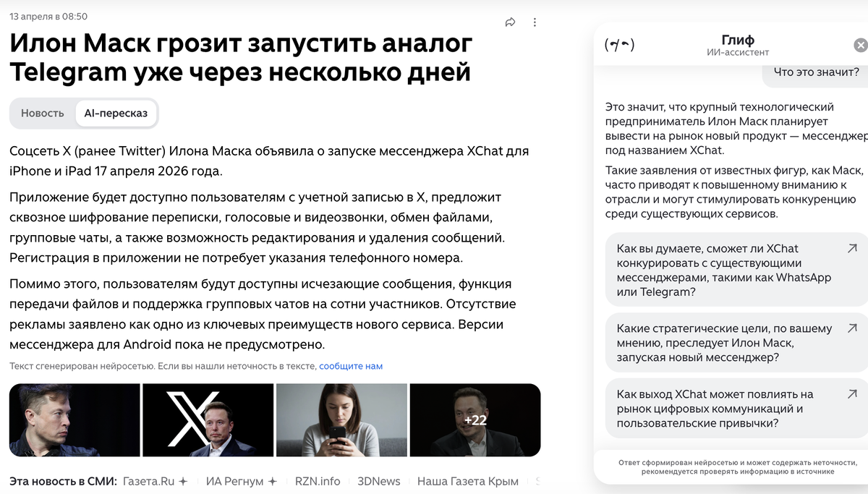
Task: Click paragraph starting 'Соцсеть X (ранее Twitter)'
Action: pyautogui.click(x=269, y=161)
